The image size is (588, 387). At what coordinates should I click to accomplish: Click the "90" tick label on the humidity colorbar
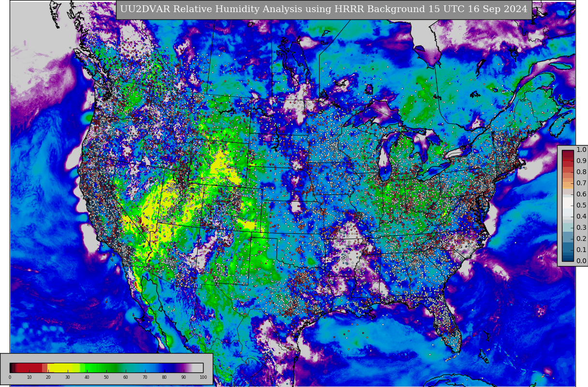(184, 377)
